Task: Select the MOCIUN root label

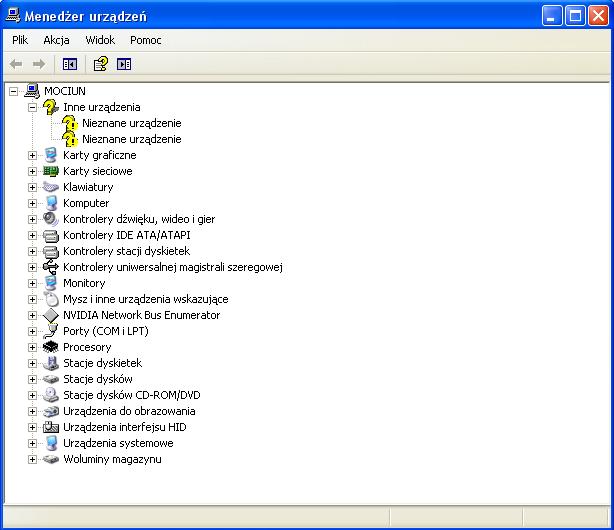Action: (x=65, y=91)
